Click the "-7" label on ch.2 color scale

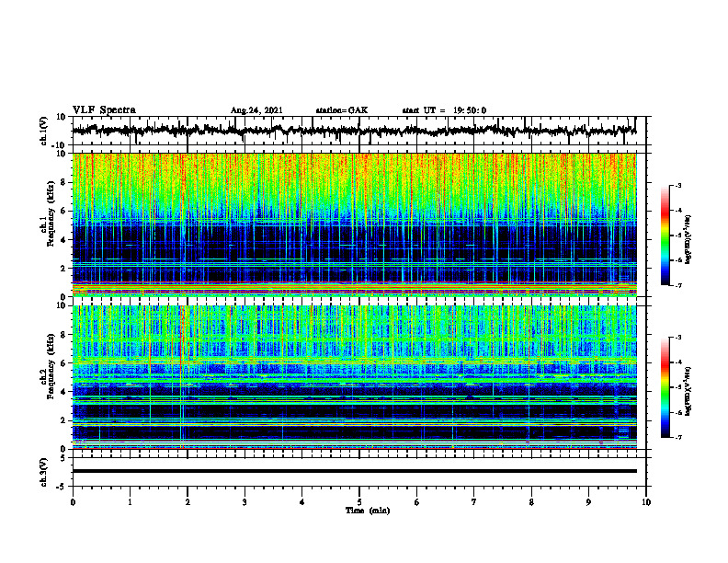pos(678,437)
